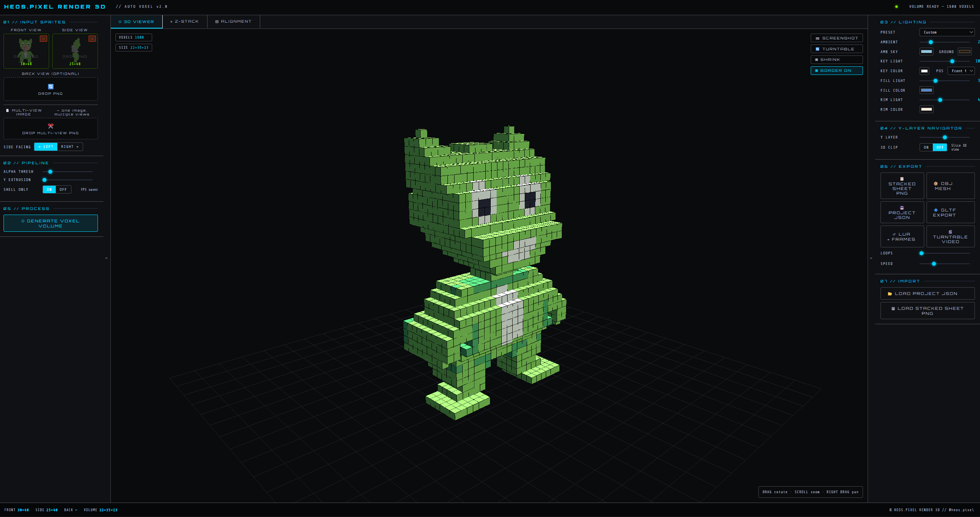This screenshot has height=517, width=980.
Task: Open the Fill Color swatch
Action: 926,90
